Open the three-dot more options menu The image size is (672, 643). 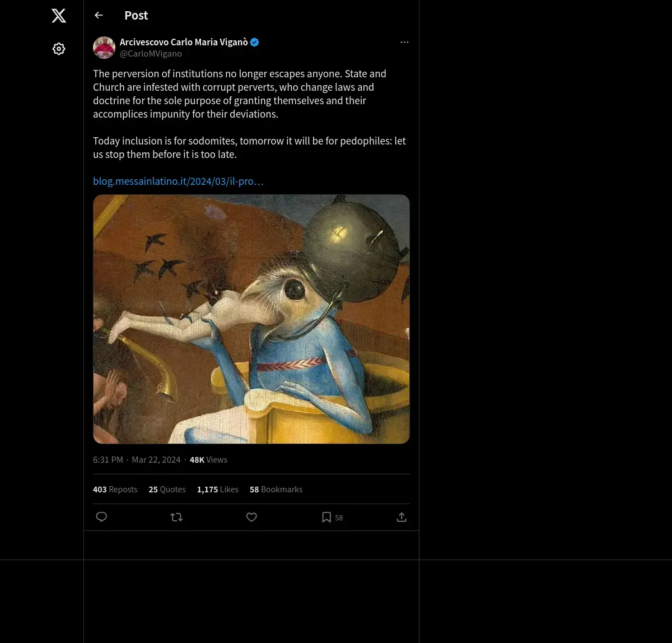[x=404, y=42]
